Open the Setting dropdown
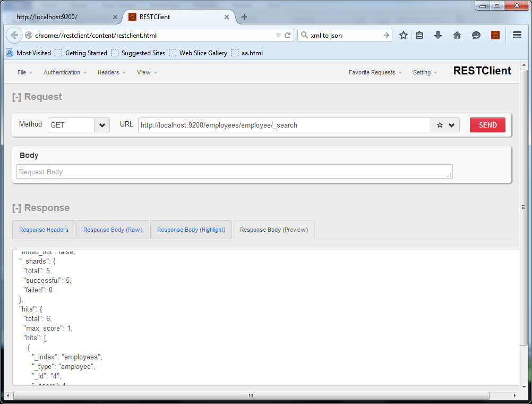532x404 pixels. (425, 72)
